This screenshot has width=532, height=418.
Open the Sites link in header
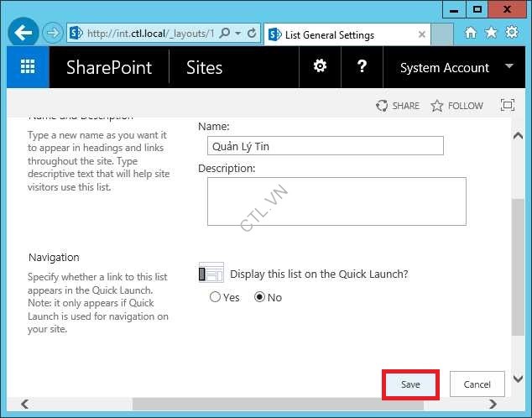tap(204, 68)
